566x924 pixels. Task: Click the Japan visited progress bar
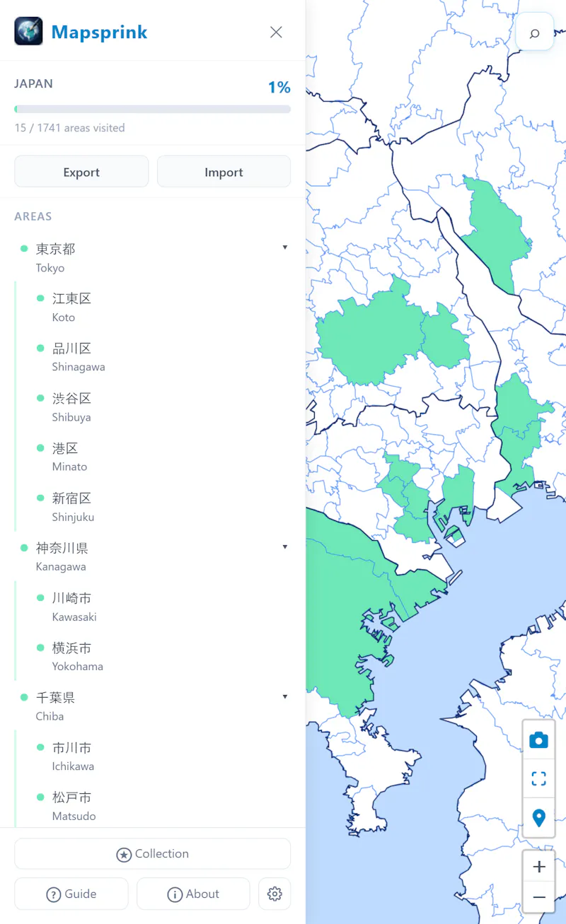pyautogui.click(x=152, y=110)
